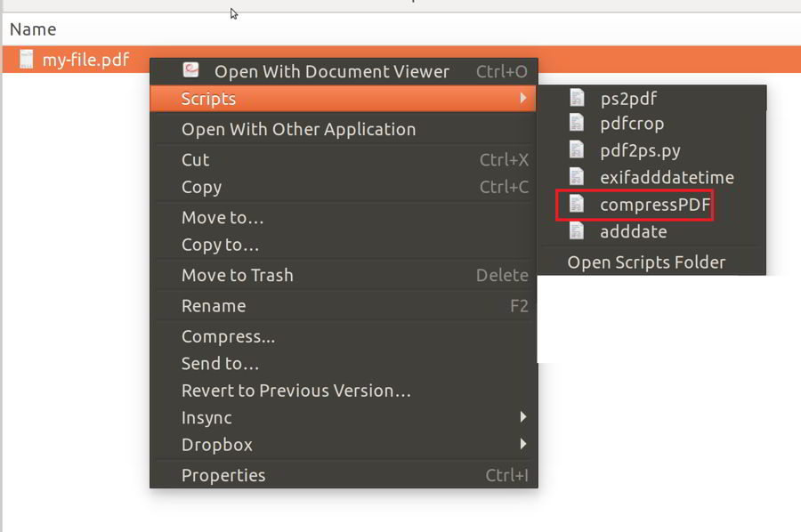This screenshot has width=801, height=532.
Task: Click the adddate script file icon
Action: click(578, 231)
